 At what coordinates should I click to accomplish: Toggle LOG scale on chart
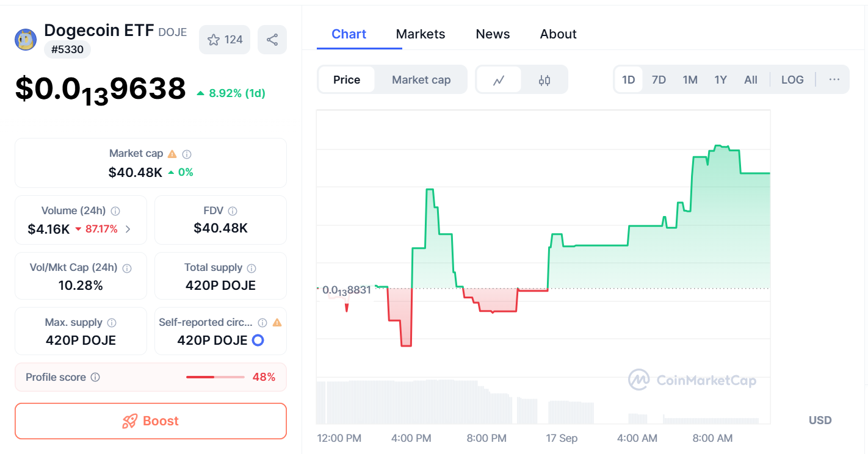[x=792, y=80]
